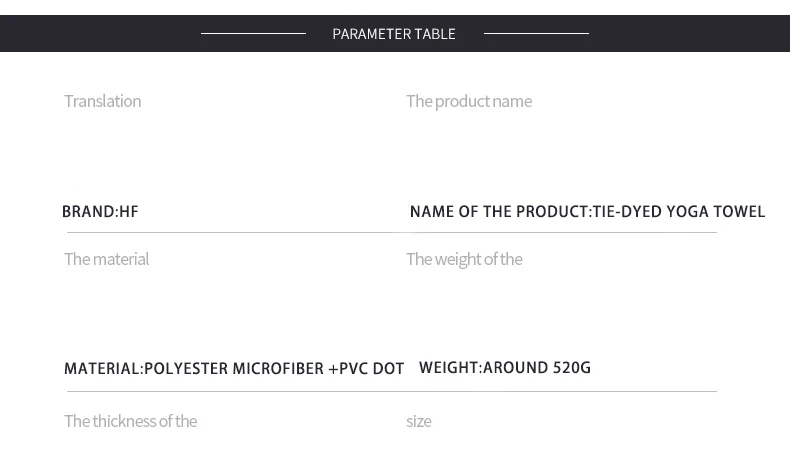Click the PARAMETER TABLE heading

393,34
